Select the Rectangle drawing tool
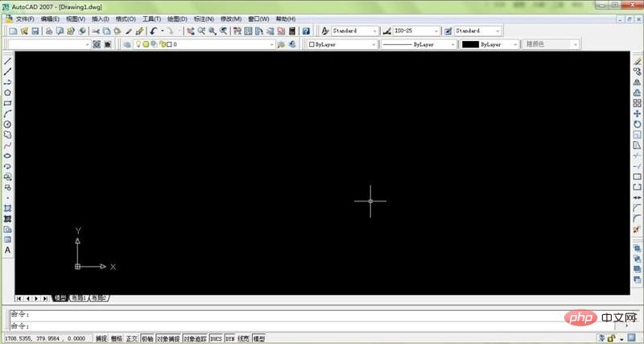 point(7,103)
